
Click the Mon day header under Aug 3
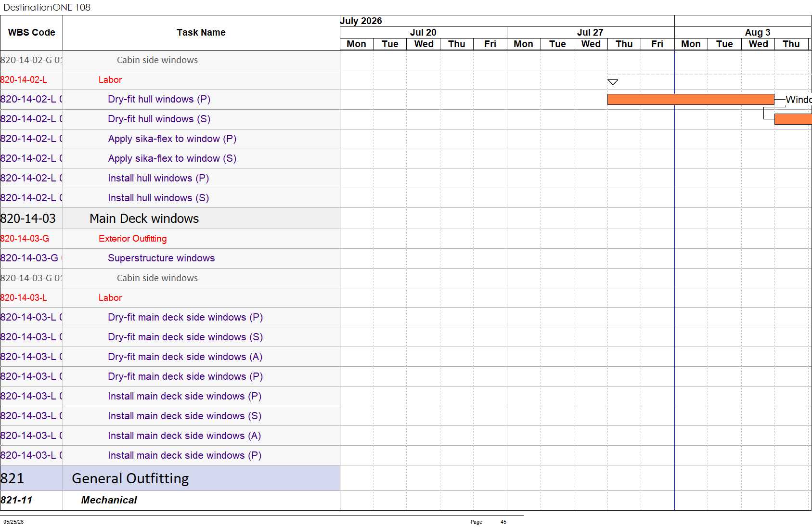coord(691,44)
